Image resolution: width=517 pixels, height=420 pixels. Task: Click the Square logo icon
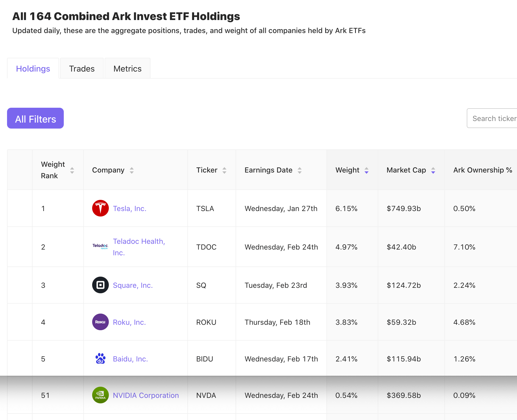(x=100, y=285)
